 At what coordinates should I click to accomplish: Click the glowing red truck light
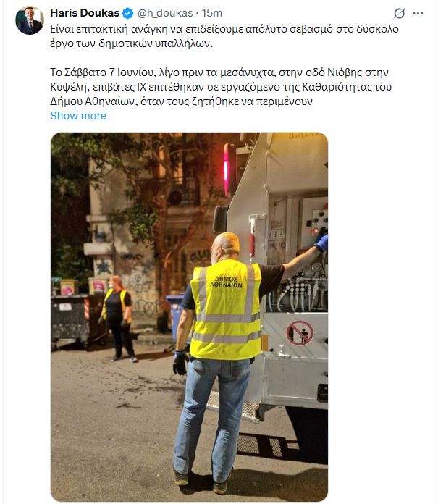[227, 169]
